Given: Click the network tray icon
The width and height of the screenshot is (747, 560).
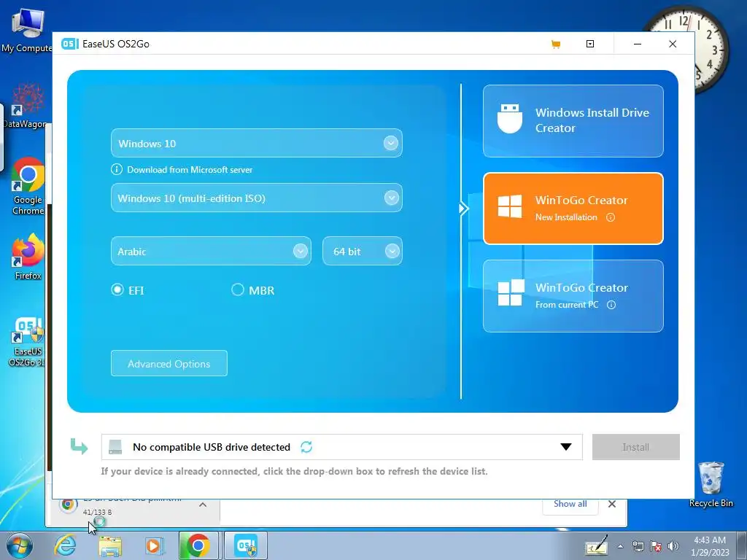Looking at the screenshot, I should tap(638, 546).
